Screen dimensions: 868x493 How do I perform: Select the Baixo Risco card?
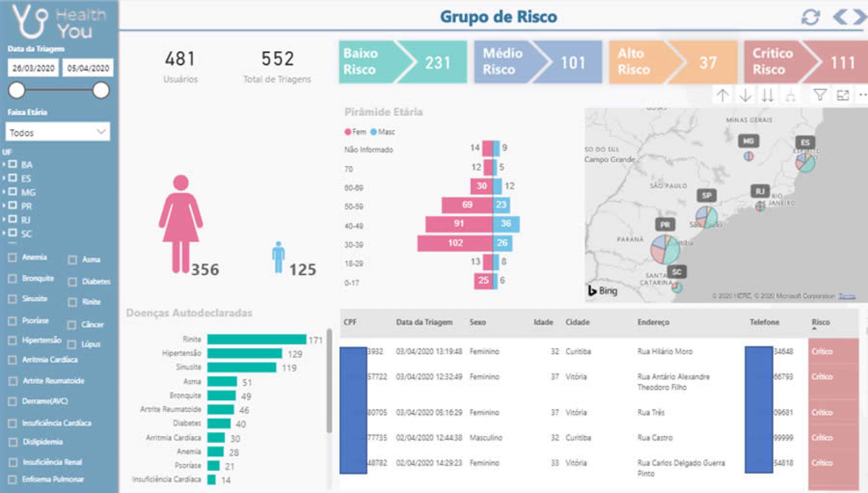402,62
